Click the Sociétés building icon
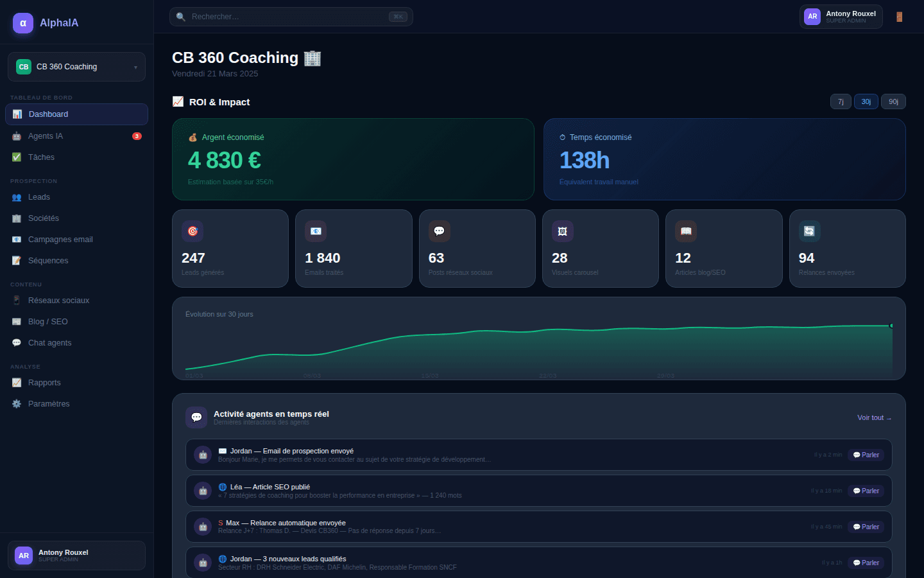The image size is (924, 578). (15, 218)
